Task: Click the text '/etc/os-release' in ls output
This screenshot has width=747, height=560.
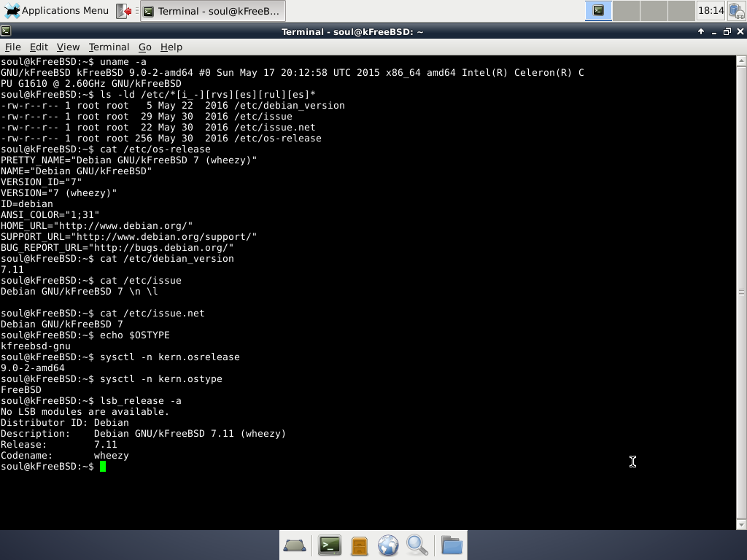Action: (x=277, y=139)
